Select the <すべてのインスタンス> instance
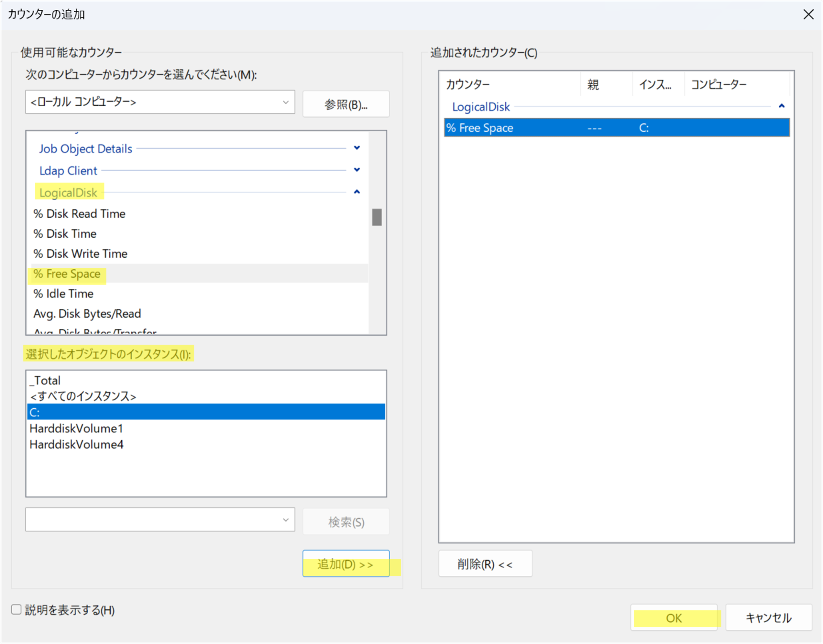This screenshot has width=823, height=644. coord(206,396)
